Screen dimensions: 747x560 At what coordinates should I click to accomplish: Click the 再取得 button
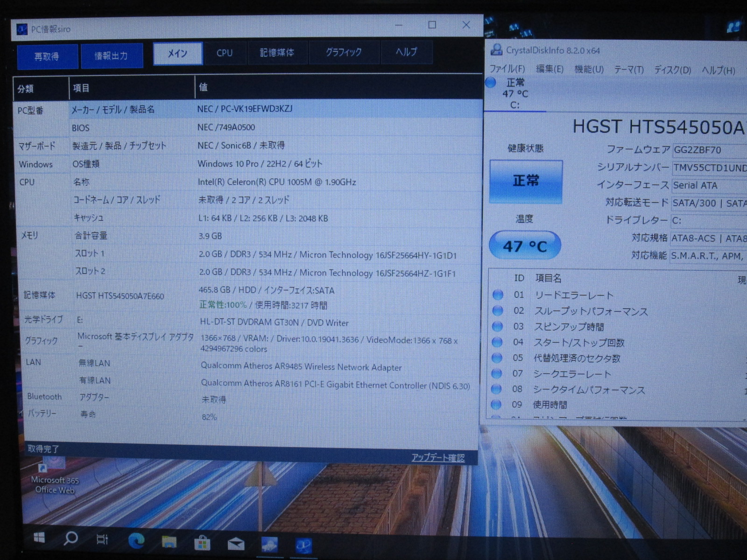pyautogui.click(x=47, y=57)
